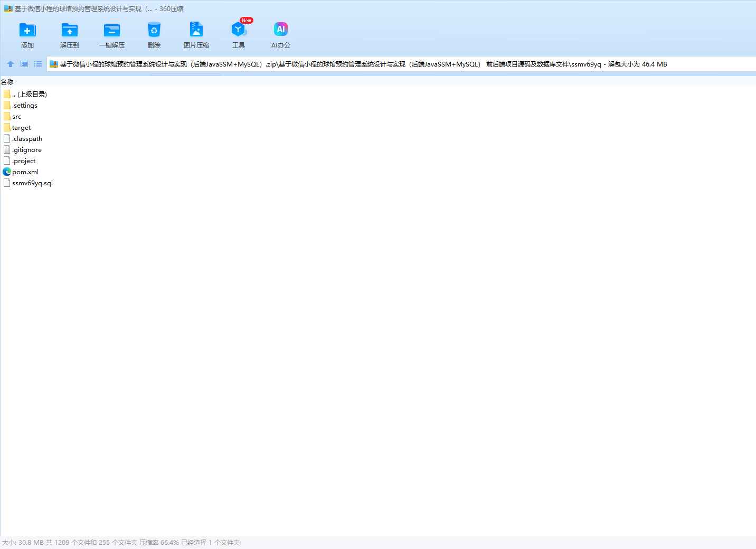Screen dimensions: 756x549
Task: Select the pom.xml file
Action: pyautogui.click(x=21, y=172)
